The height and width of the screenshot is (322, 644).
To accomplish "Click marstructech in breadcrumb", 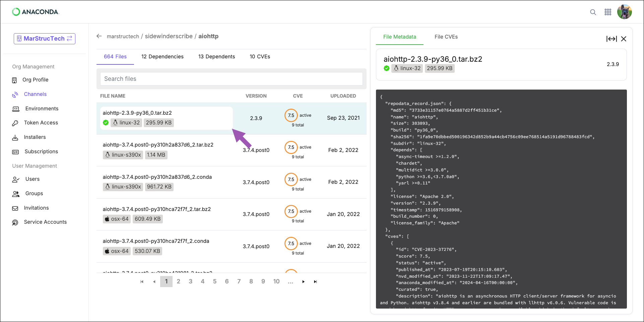I will pyautogui.click(x=123, y=36).
